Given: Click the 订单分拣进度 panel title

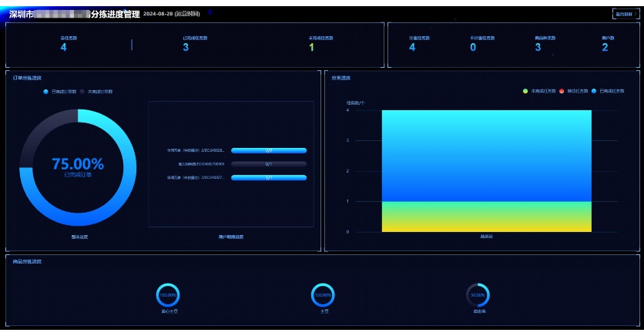Looking at the screenshot, I should (28, 78).
